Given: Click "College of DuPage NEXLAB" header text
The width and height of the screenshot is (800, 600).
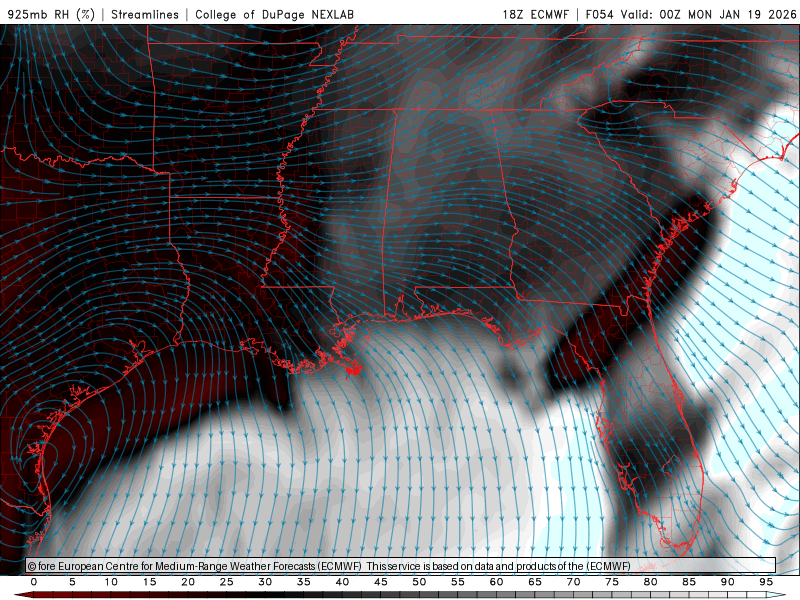Looking at the screenshot, I should (x=274, y=14).
